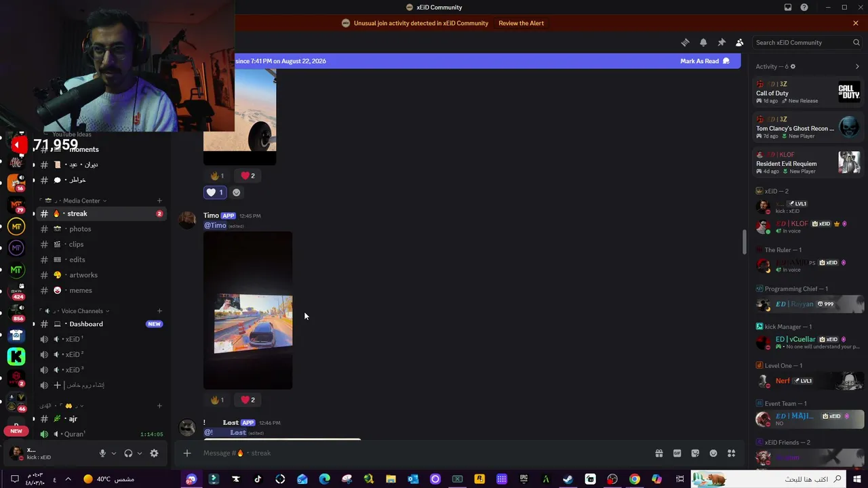Mute the microphone

102,453
